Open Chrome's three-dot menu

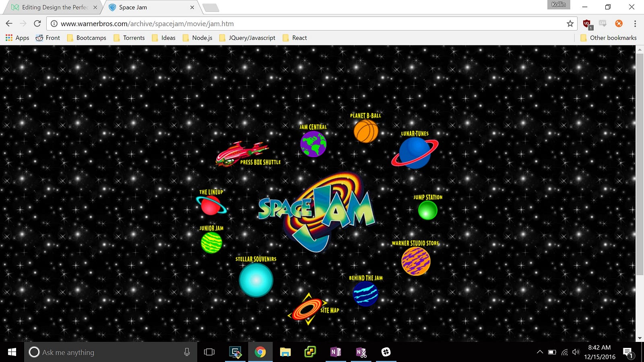(x=635, y=24)
